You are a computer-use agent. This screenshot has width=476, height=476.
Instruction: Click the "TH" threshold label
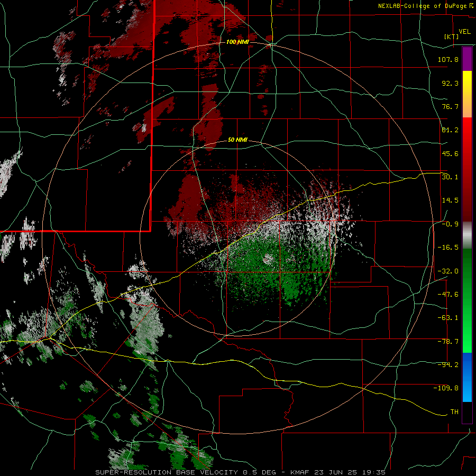click(x=454, y=412)
